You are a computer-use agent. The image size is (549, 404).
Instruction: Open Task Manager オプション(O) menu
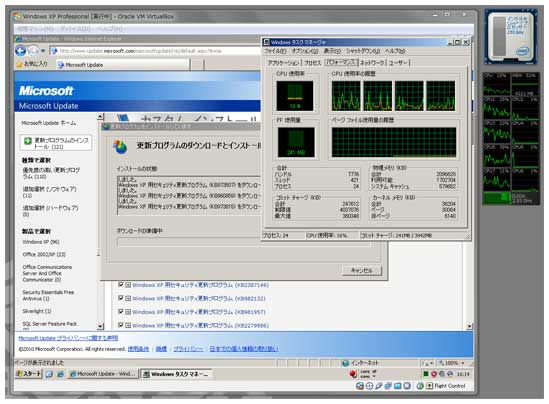click(x=305, y=51)
